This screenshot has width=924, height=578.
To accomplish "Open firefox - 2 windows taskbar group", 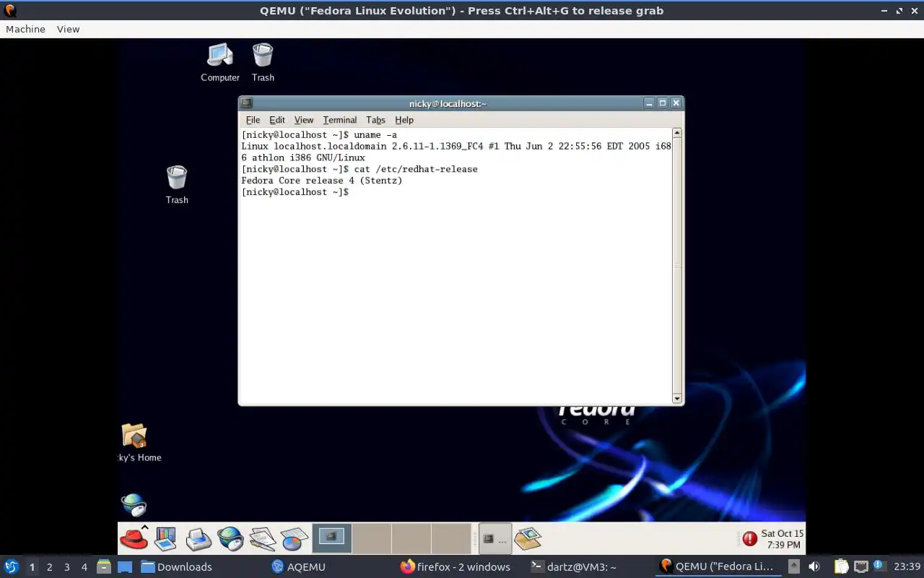I will coord(456,566).
